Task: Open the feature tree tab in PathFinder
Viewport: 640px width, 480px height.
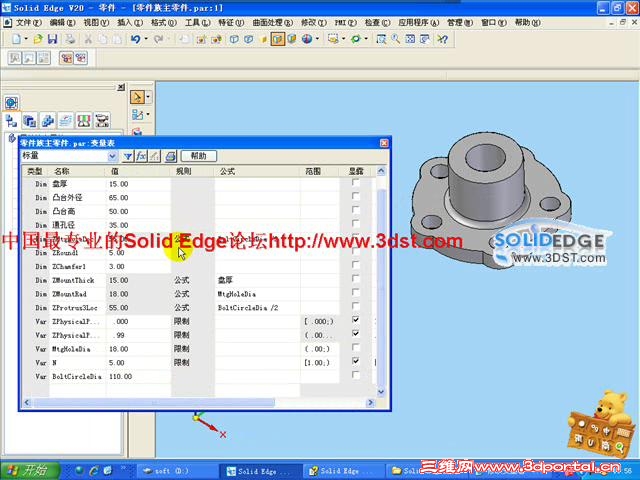Action: coord(11,120)
